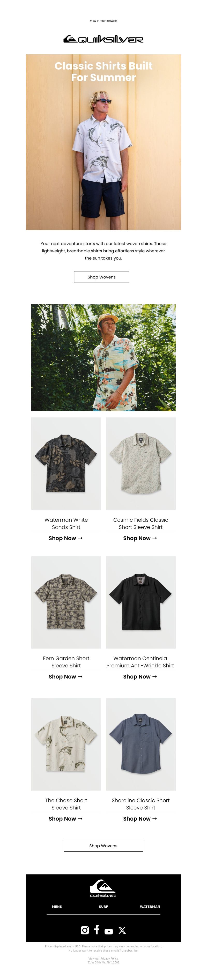Click the top Shop Wovens button

(102, 277)
